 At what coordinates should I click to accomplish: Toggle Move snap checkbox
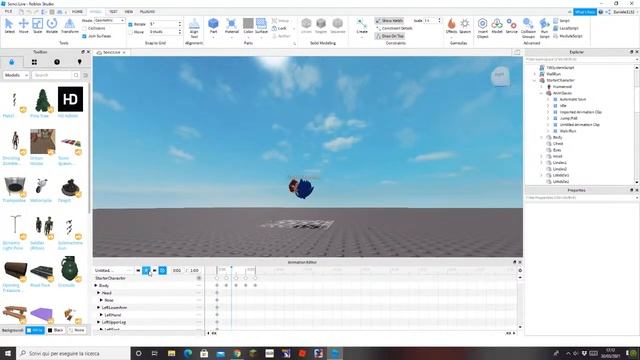pos(131,32)
